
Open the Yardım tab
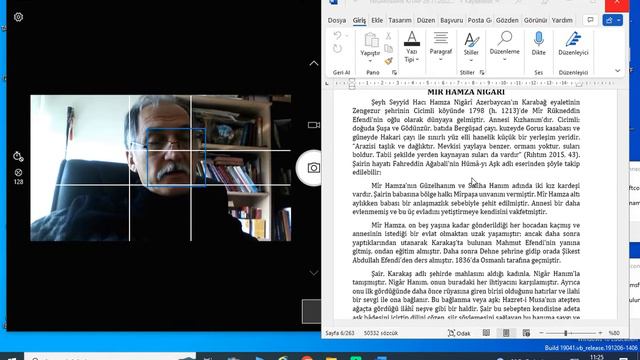(562, 20)
